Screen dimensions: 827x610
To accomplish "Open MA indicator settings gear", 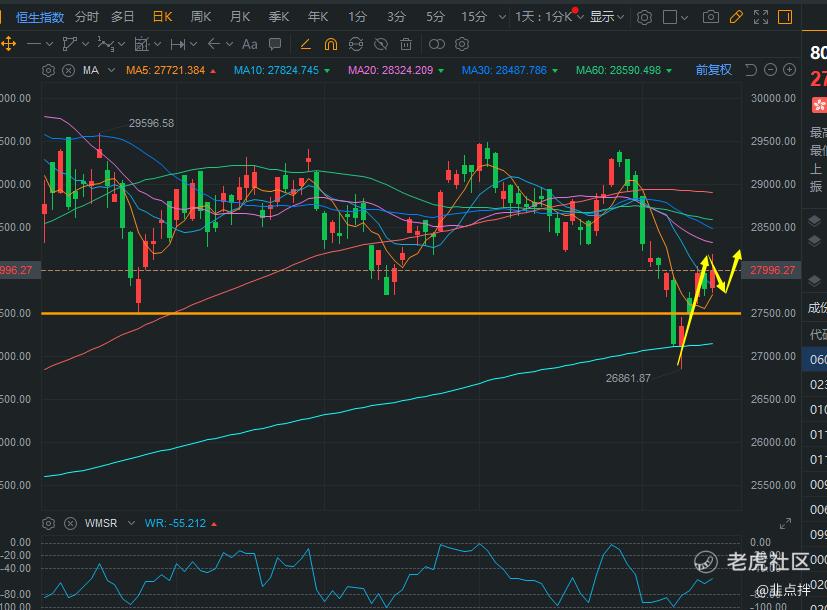I will [48, 70].
